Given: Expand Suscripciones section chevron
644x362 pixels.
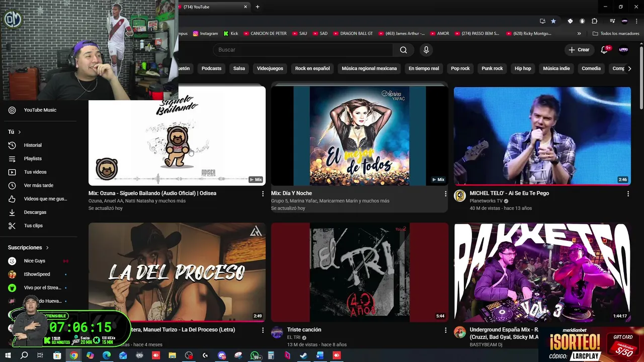Looking at the screenshot, I should click(x=47, y=248).
